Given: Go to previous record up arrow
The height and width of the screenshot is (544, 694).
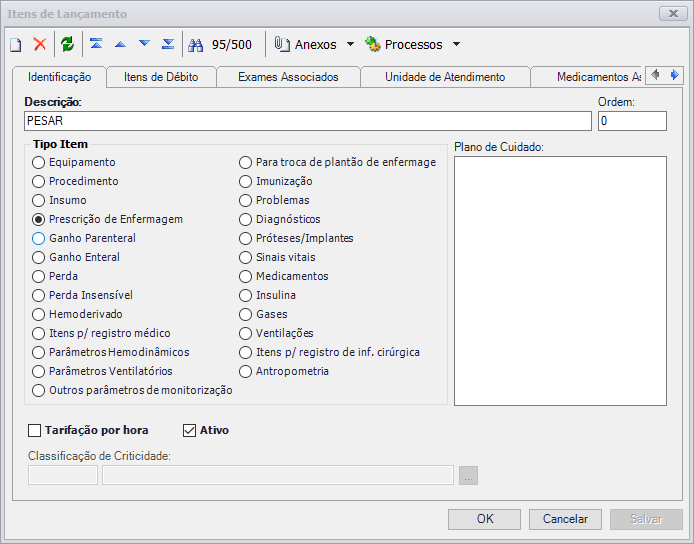Looking at the screenshot, I should [x=120, y=44].
